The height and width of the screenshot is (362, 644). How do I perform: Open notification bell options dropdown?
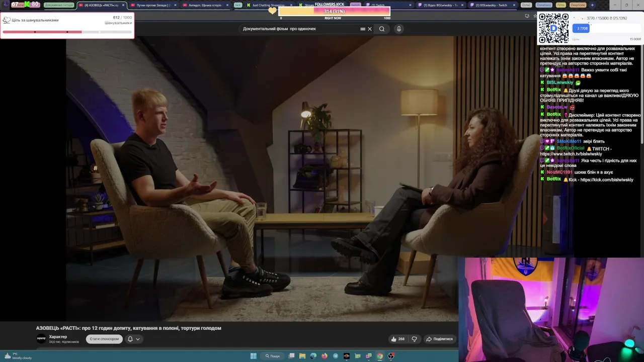(133, 339)
